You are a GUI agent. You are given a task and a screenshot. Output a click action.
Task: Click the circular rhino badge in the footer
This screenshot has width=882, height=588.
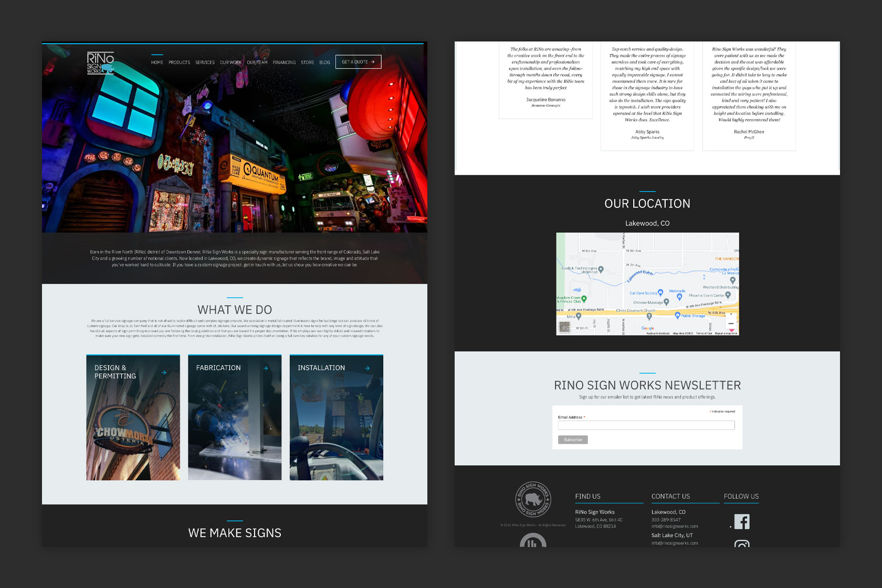click(x=533, y=499)
